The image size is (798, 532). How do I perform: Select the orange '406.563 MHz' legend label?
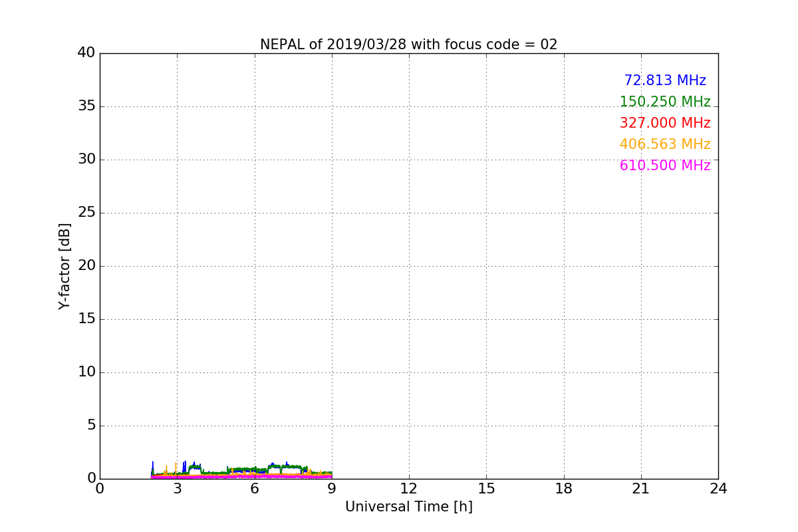665,144
